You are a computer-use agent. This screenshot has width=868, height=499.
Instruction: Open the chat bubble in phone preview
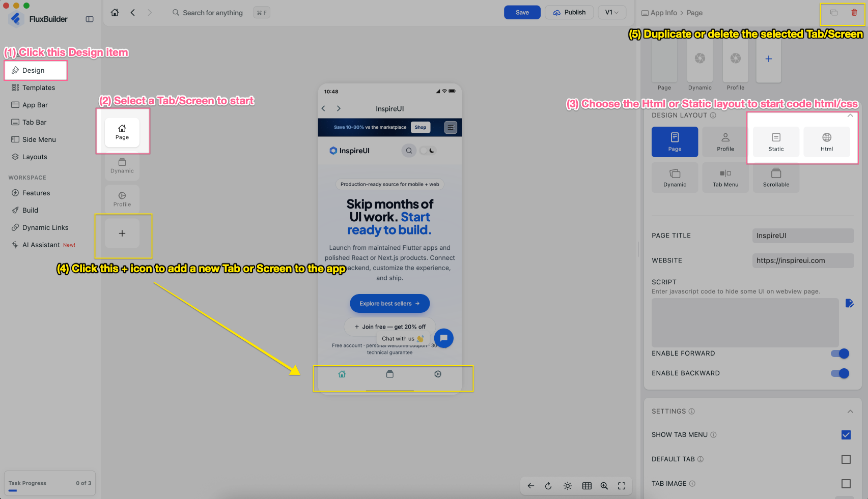(444, 338)
